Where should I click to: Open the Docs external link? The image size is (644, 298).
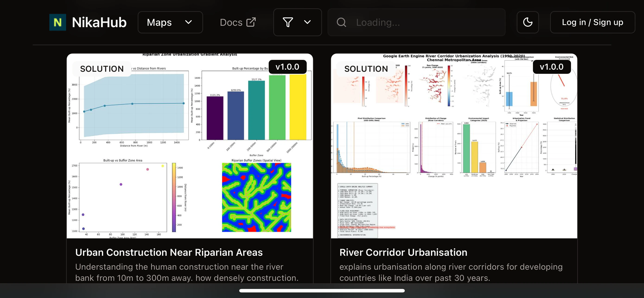click(231, 22)
